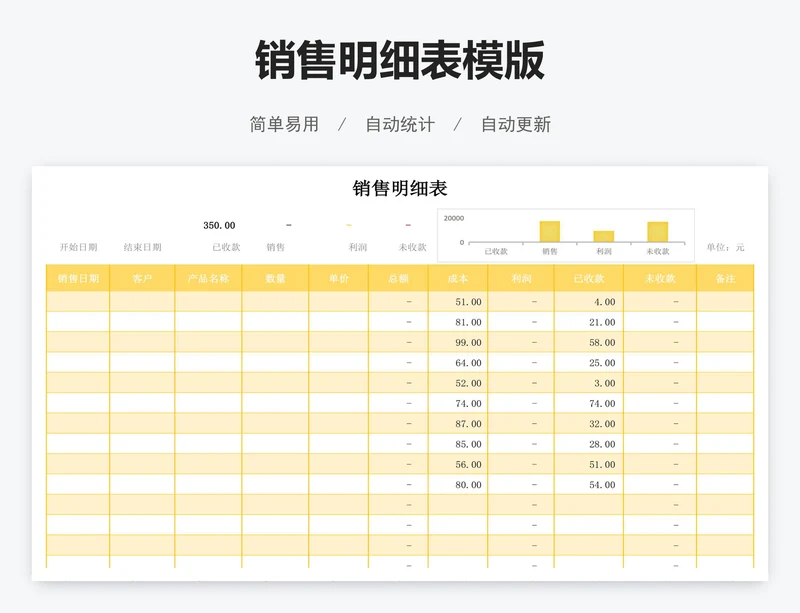Select the 产品名称 column header
800x613 pixels.
coord(208,278)
